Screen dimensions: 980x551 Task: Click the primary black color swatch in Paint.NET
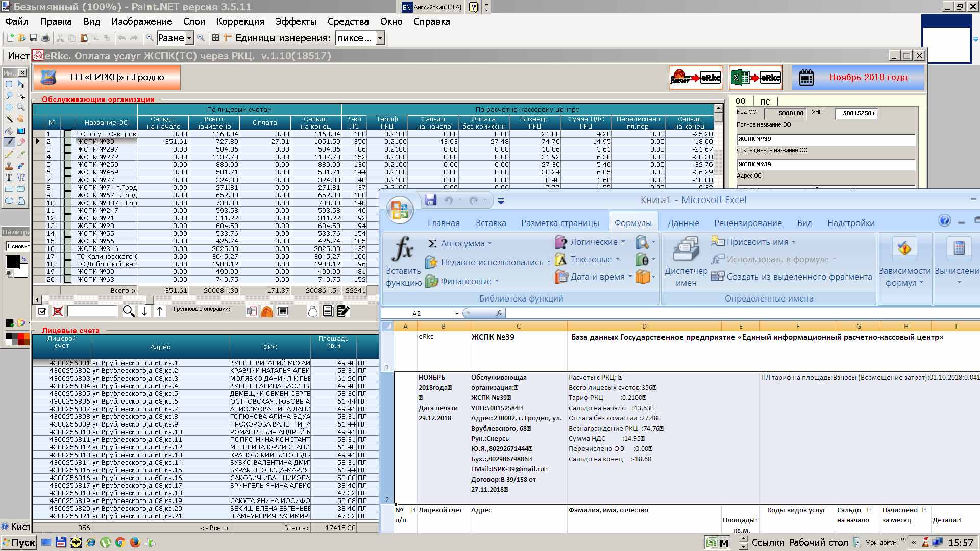12,262
